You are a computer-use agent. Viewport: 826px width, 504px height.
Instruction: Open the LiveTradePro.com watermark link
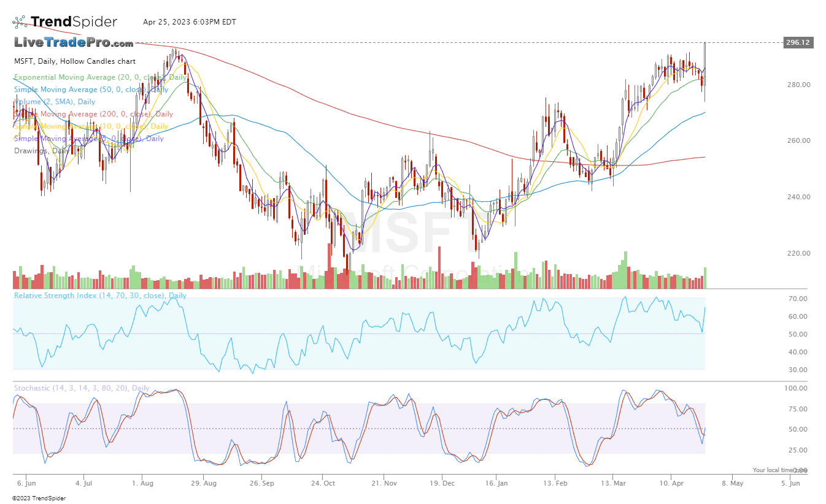74,43
